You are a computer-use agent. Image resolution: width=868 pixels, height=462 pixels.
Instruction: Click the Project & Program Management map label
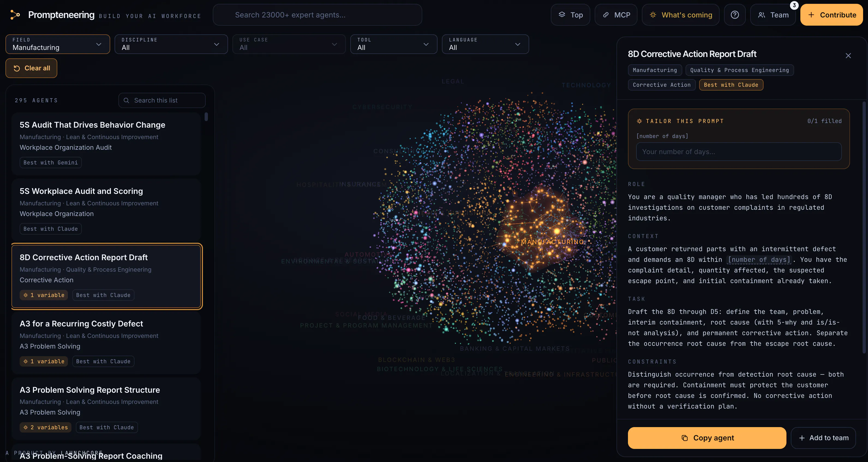[366, 326]
